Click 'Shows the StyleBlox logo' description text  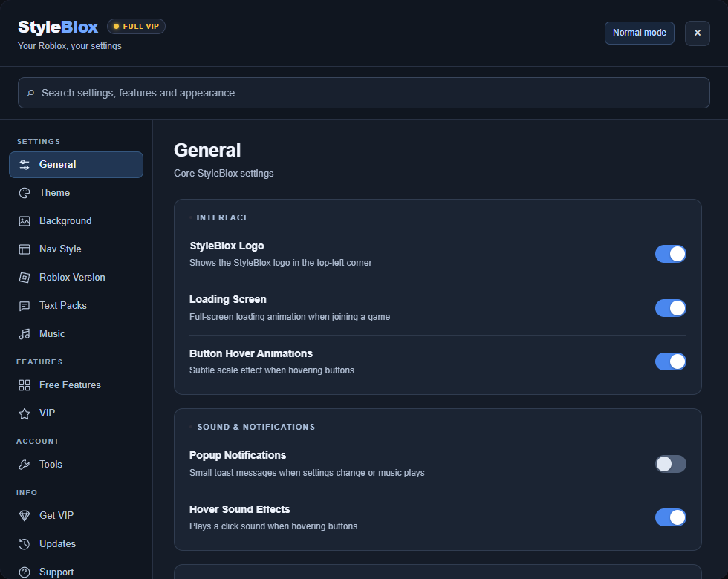tap(281, 263)
